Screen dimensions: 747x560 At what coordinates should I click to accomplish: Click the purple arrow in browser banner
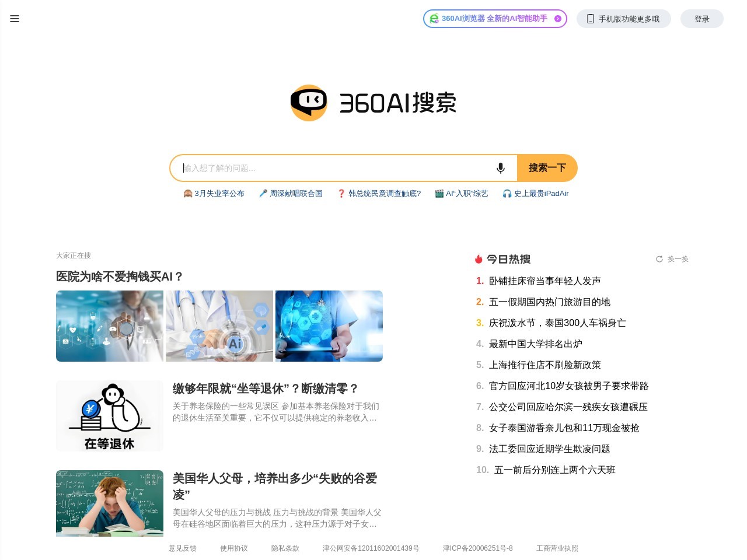[x=558, y=19]
